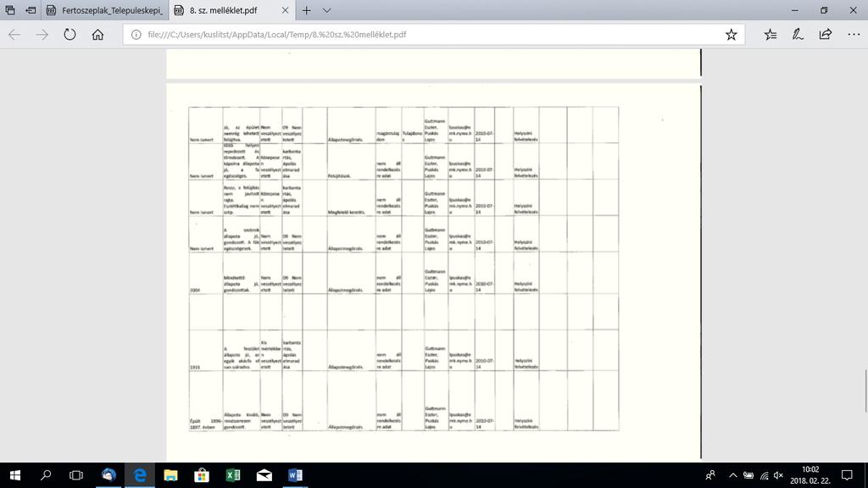The image size is (868, 488).
Task: Open Excel from the taskbar
Action: pos(233,475)
